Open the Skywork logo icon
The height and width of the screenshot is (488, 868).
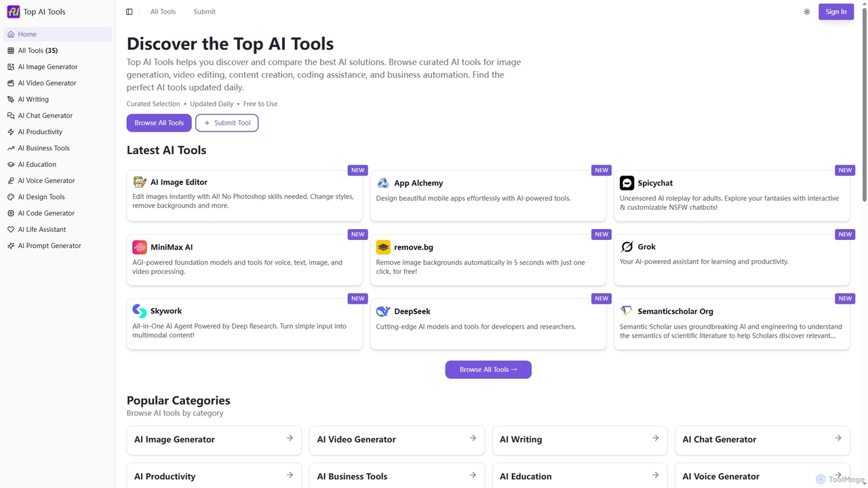tap(140, 311)
